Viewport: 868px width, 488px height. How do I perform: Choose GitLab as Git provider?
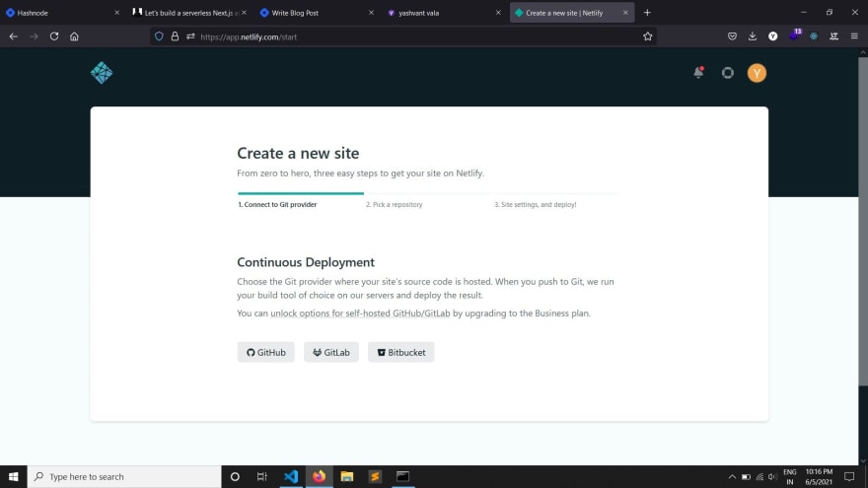click(x=331, y=352)
